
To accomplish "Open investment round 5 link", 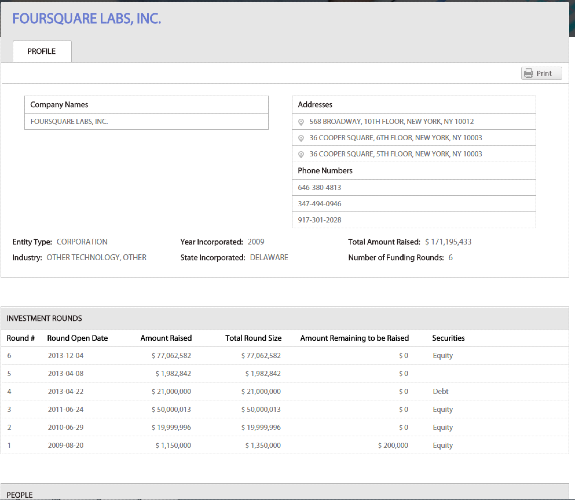I will pyautogui.click(x=9, y=373).
